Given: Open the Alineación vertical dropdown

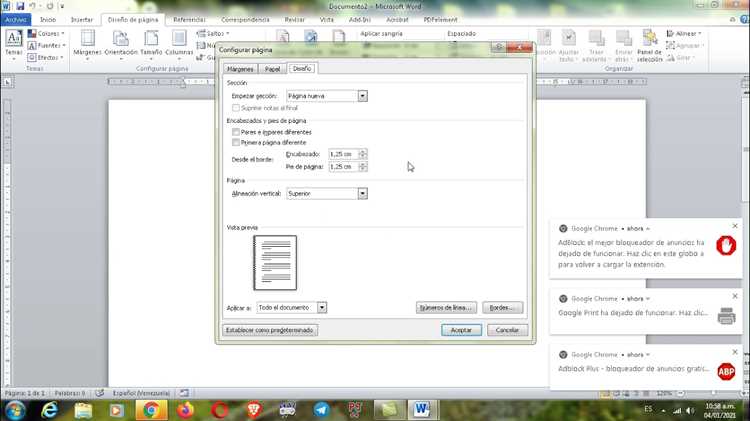Looking at the screenshot, I should tap(363, 193).
